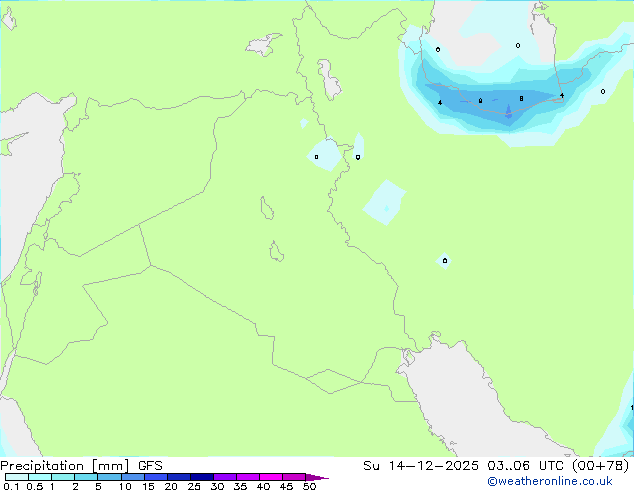Click the legend swatch between 2 and 5
This screenshot has width=634, height=490.
pos(86,477)
